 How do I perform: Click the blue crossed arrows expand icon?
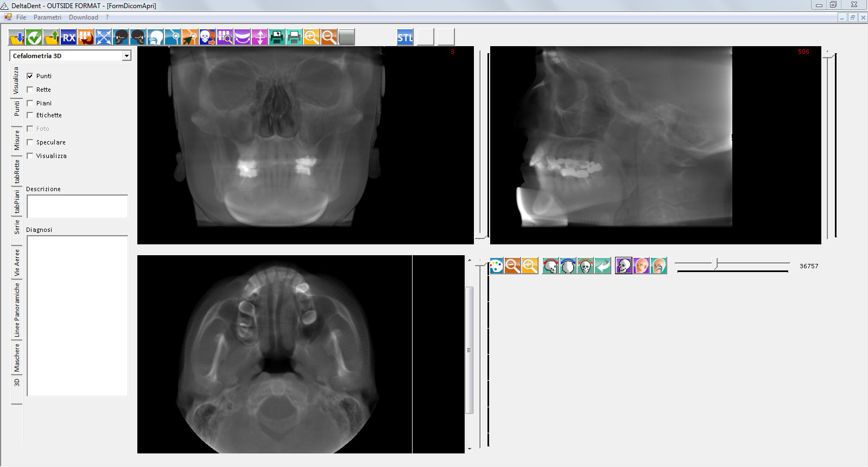pos(104,37)
